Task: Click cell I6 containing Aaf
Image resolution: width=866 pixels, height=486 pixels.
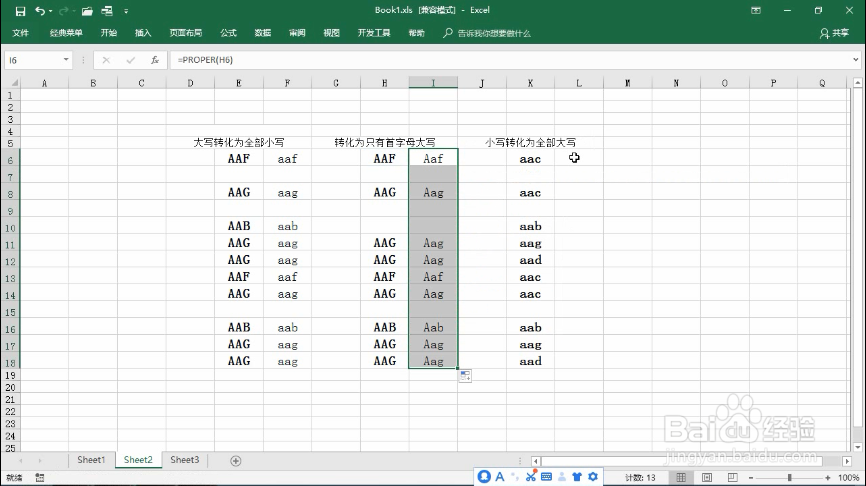Action: (433, 159)
